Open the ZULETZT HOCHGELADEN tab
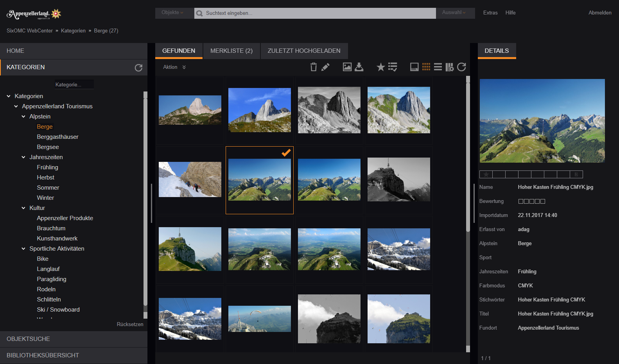The height and width of the screenshot is (364, 619). tap(304, 51)
